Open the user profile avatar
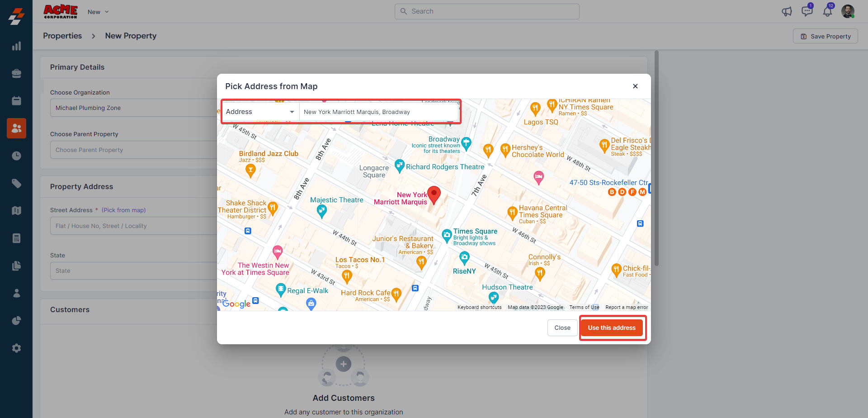 [848, 11]
